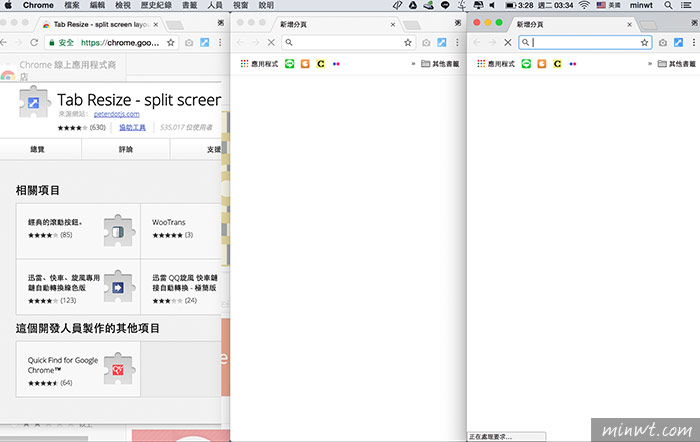Switch to the 評論 tab
The image size is (700, 442).
(x=126, y=149)
